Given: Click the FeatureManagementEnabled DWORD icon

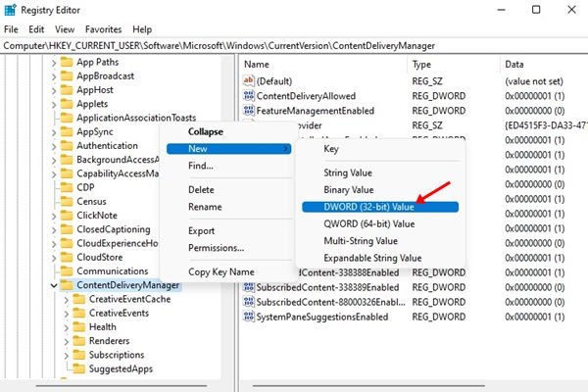Looking at the screenshot, I should [248, 111].
